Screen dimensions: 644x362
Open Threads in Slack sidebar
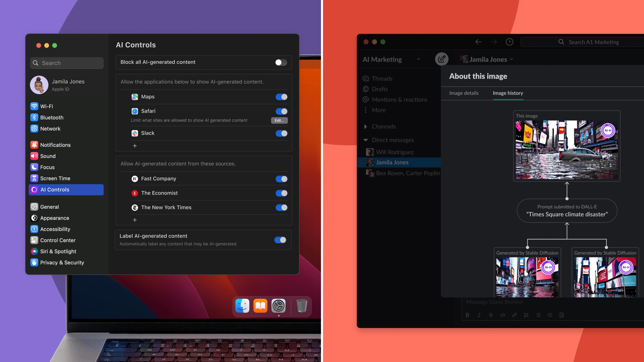click(377, 78)
